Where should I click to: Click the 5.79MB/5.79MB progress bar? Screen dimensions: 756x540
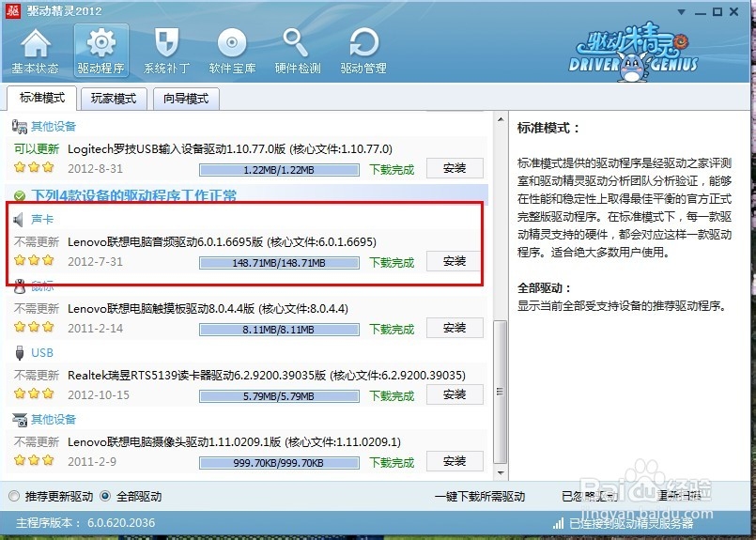(x=279, y=396)
